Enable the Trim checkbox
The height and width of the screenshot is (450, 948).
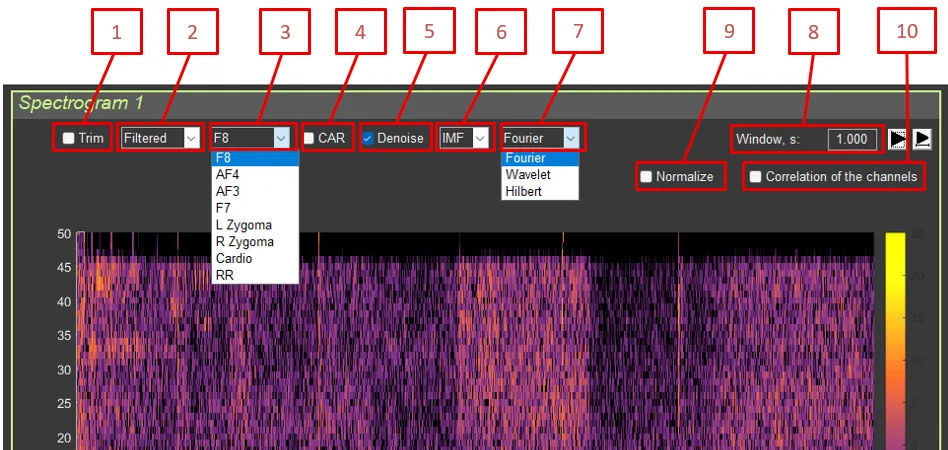(x=69, y=138)
